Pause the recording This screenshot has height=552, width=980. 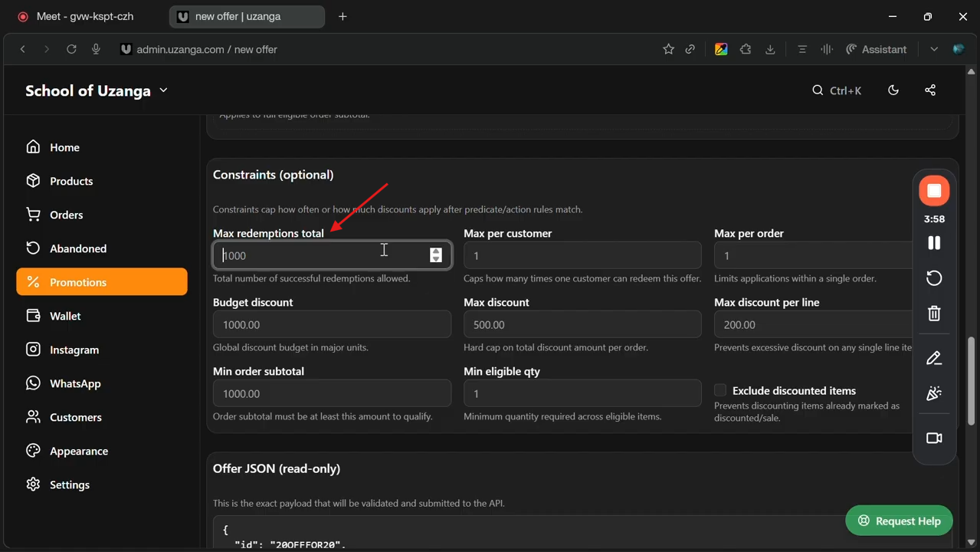click(x=934, y=243)
